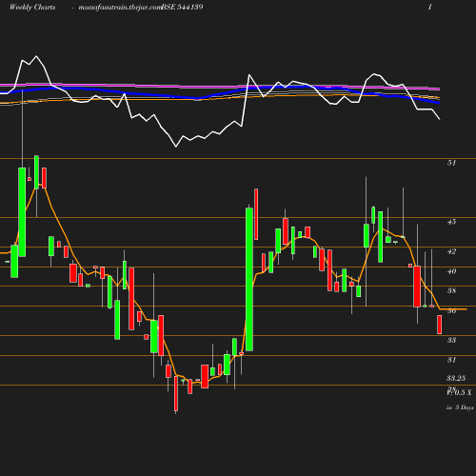Click the price label 51
476x476 pixels.
pyautogui.click(x=451, y=163)
